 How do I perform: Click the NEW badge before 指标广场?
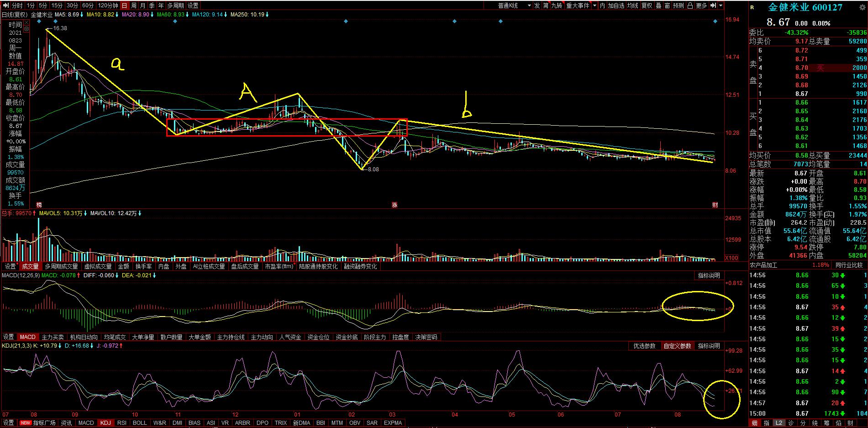26,423
